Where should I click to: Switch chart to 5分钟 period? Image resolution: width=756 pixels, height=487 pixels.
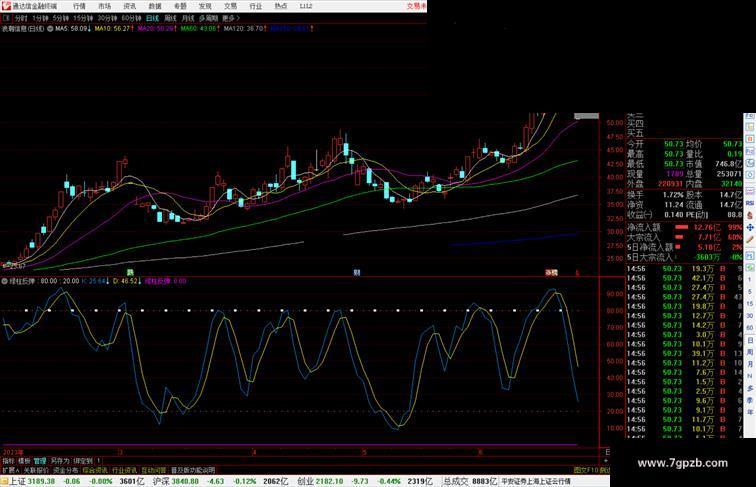click(x=61, y=18)
